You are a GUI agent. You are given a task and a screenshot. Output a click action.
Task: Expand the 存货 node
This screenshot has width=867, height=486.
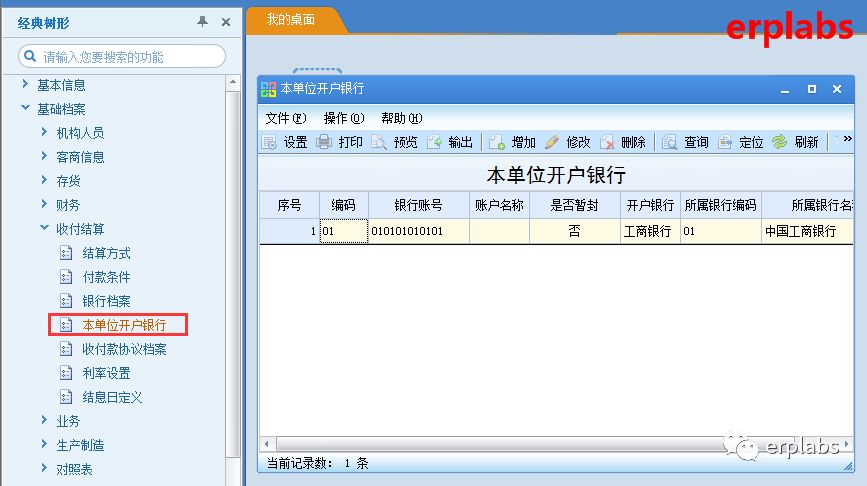pos(44,180)
